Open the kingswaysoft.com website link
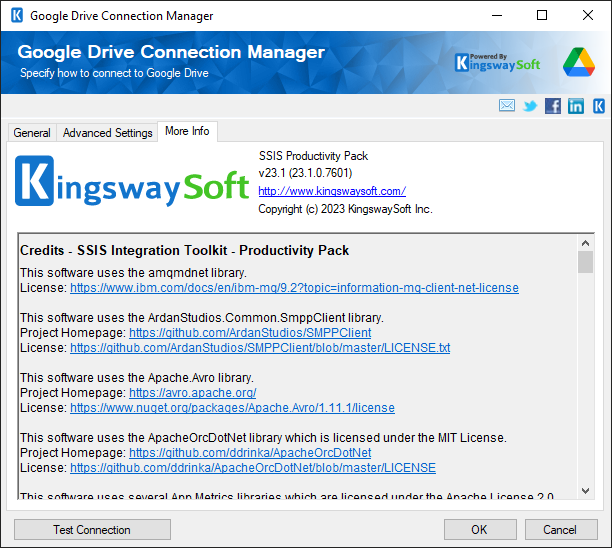612x548 pixels. pos(332,191)
